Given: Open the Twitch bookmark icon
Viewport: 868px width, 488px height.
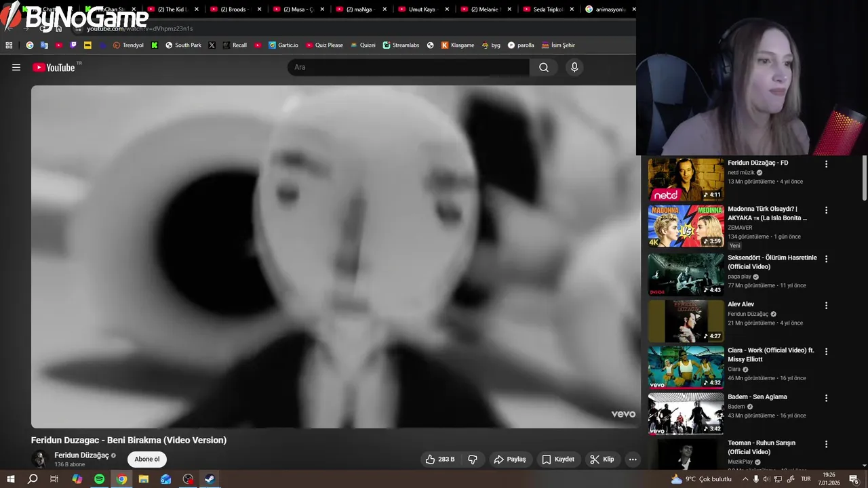Looking at the screenshot, I should pos(73,45).
